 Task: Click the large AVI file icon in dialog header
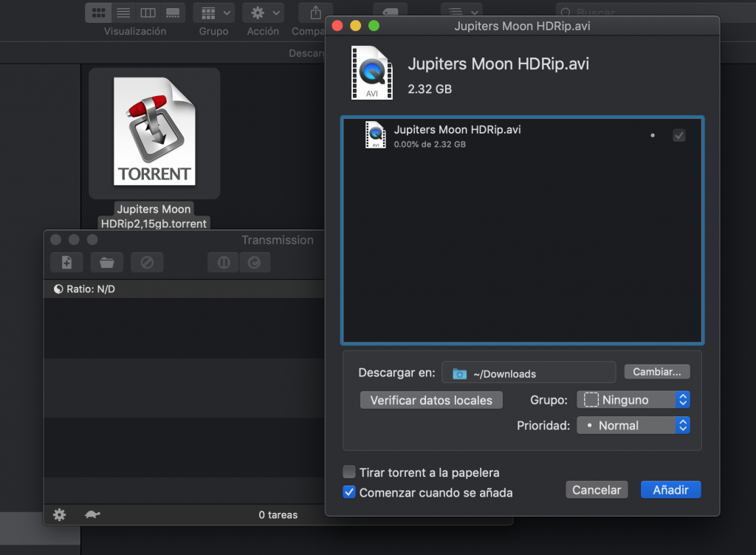coord(372,73)
